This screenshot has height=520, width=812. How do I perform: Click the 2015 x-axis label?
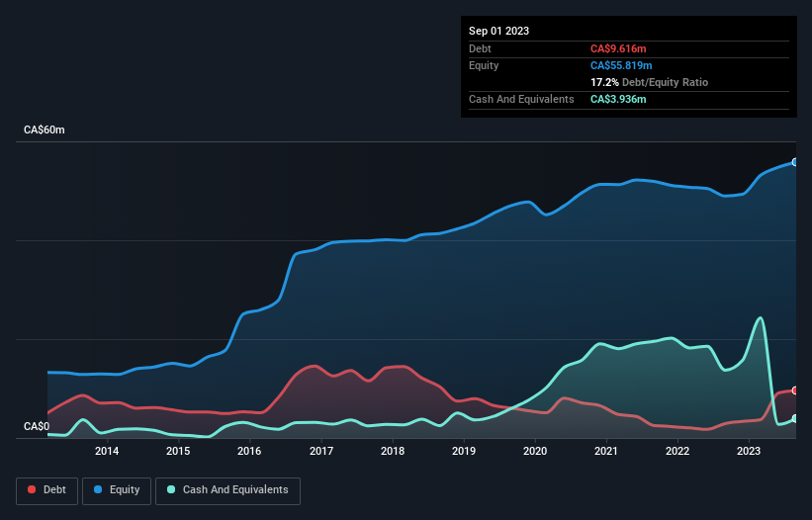pos(178,451)
